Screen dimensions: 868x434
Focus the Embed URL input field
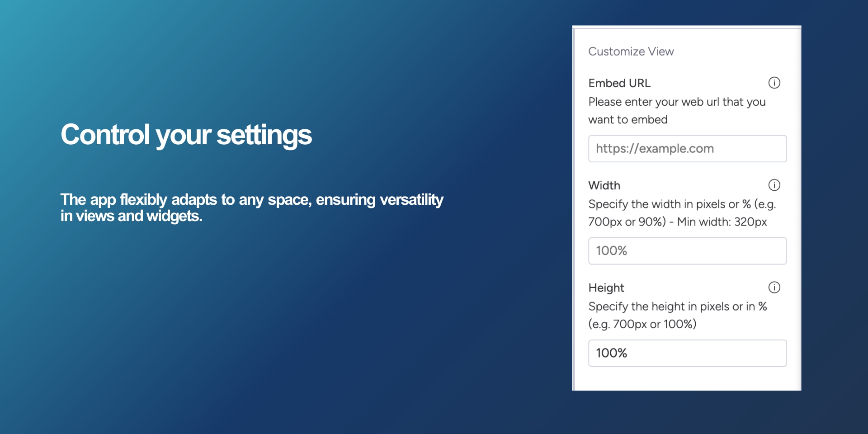(x=687, y=149)
